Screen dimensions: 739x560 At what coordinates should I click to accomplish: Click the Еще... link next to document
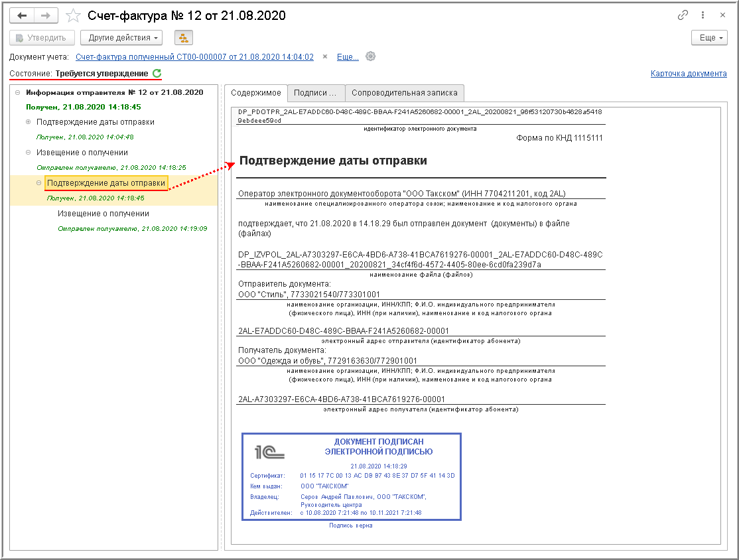(348, 57)
